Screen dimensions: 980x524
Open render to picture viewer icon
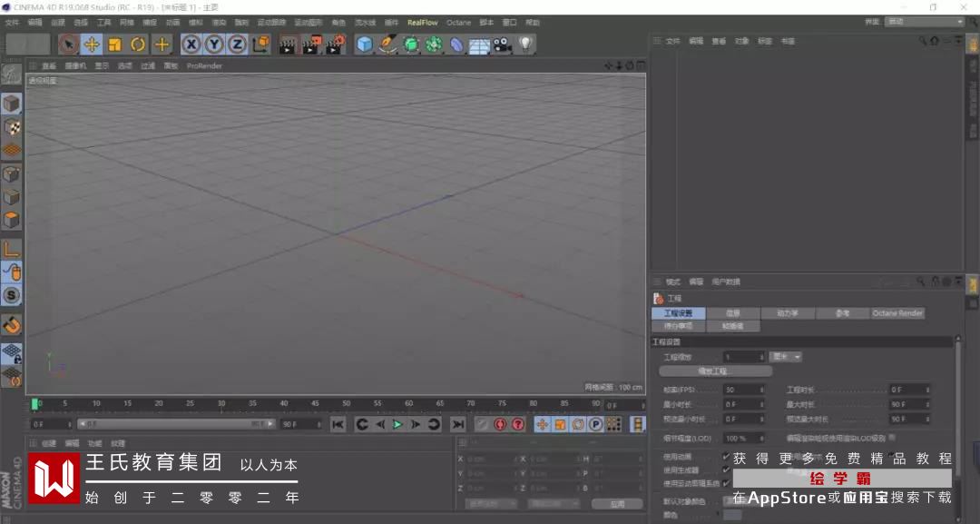click(311, 44)
